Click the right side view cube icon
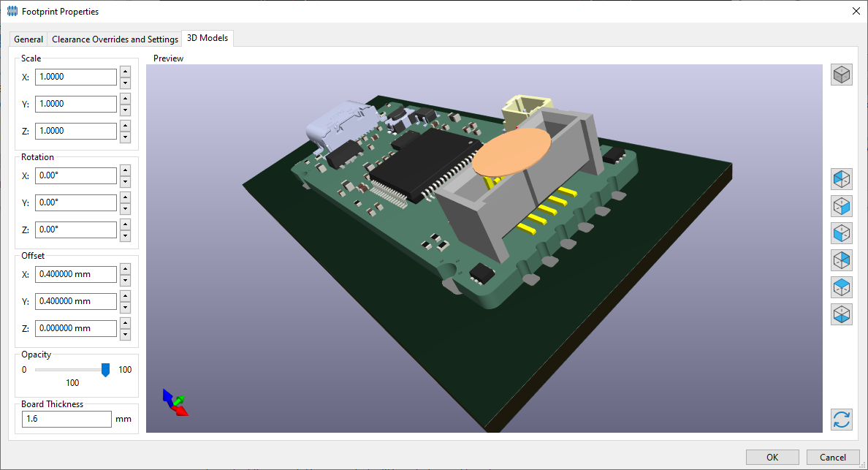The height and width of the screenshot is (470, 868). (x=842, y=206)
